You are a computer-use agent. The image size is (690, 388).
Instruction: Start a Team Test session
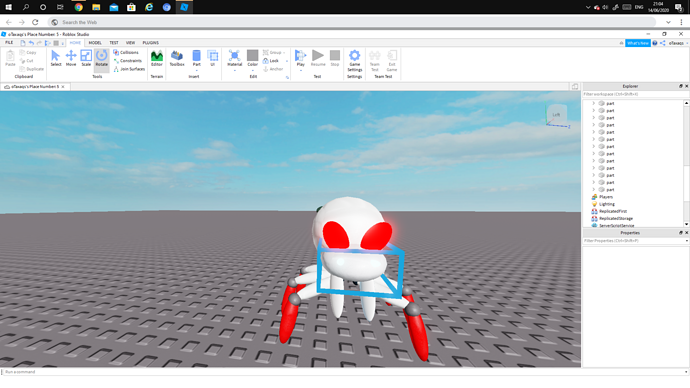click(374, 60)
